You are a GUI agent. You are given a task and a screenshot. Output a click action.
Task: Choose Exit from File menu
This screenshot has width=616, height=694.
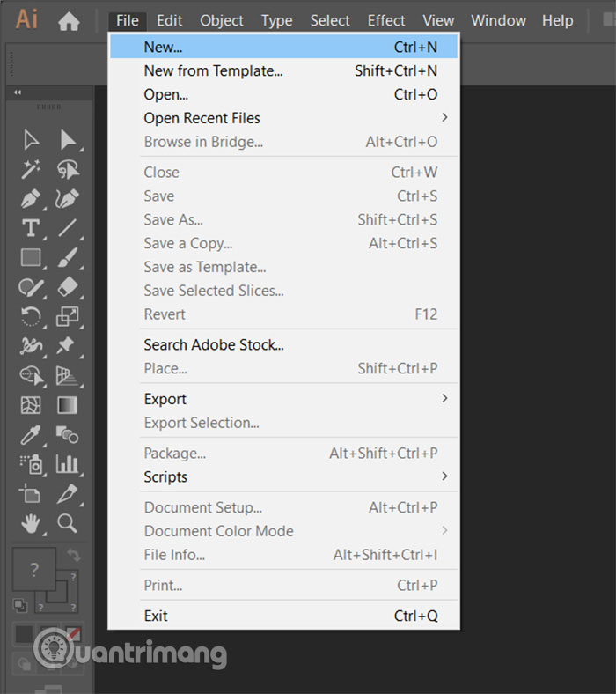[x=283, y=616]
